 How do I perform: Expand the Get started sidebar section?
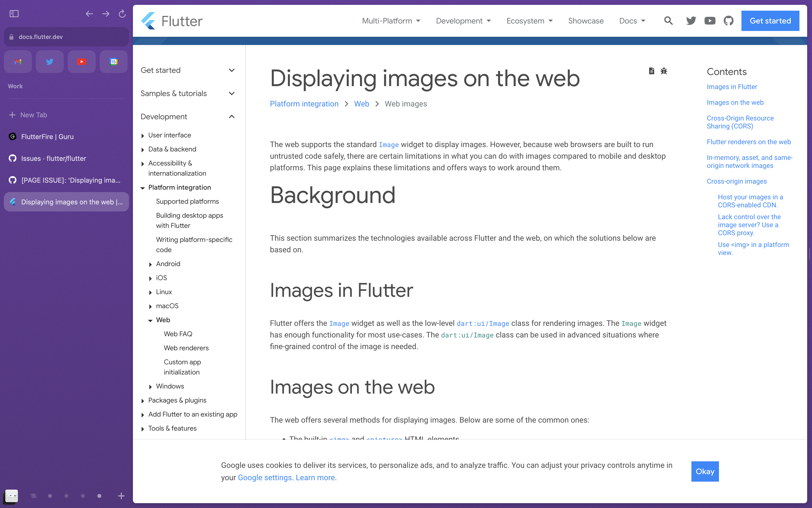(188, 70)
